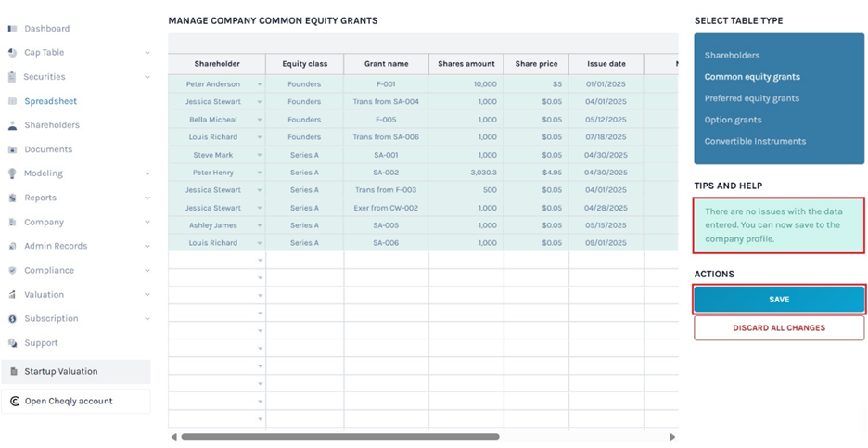The height and width of the screenshot is (448, 868).
Task: Click the Modeling lightbulb icon
Action: click(12, 173)
